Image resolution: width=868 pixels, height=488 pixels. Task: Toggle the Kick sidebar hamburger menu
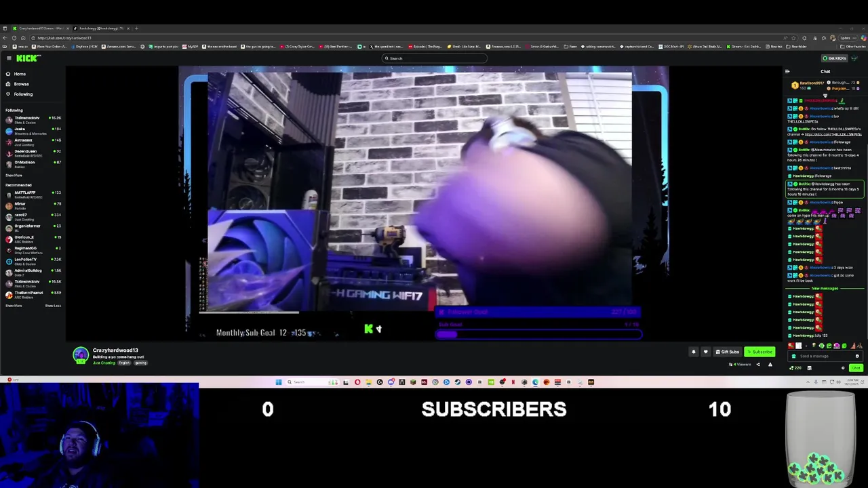click(9, 58)
